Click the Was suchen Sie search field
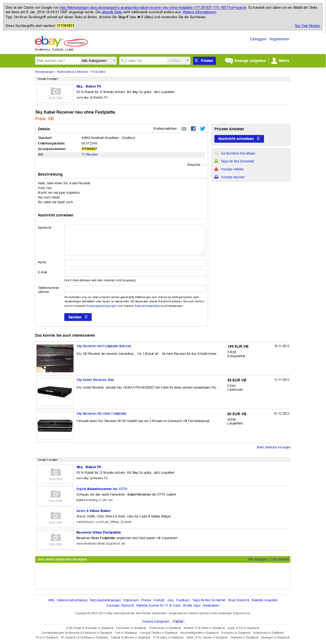Image resolution: width=326 pixels, height=644 pixels. [x=57, y=61]
